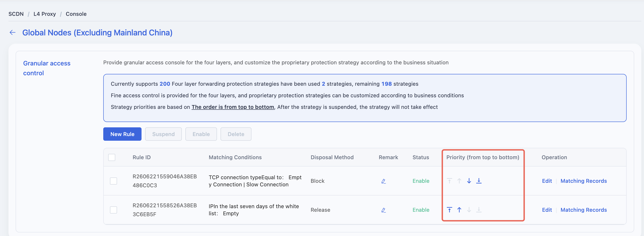The height and width of the screenshot is (236, 644).
Task: Click Matching Conditions column header
Action: point(235,157)
